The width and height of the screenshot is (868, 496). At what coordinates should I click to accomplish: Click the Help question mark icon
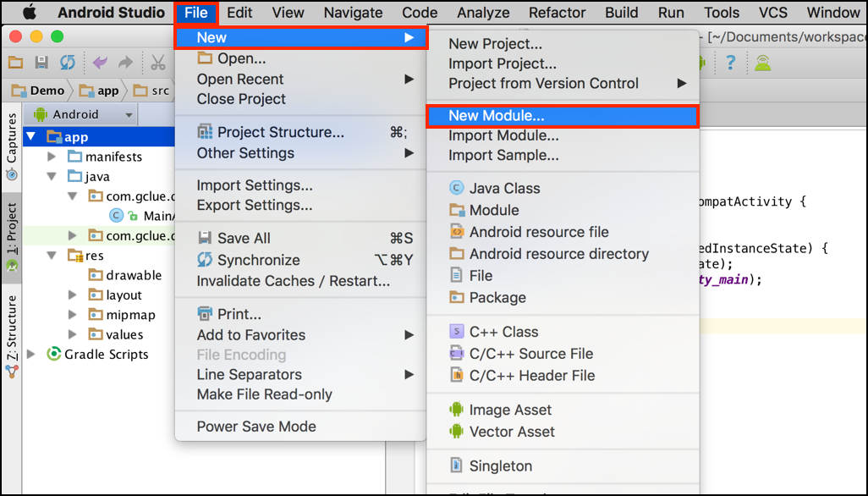point(731,63)
